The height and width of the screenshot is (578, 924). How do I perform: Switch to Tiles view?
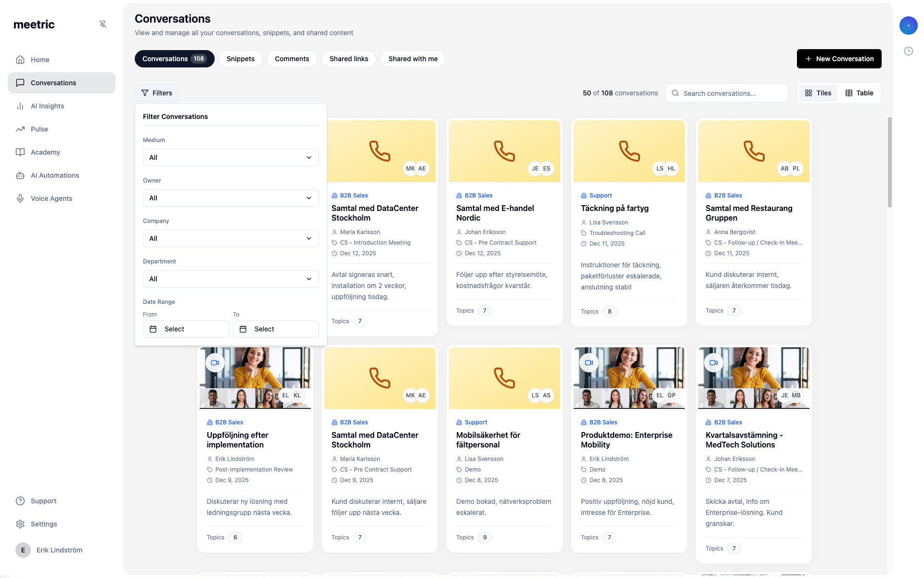[x=818, y=93]
